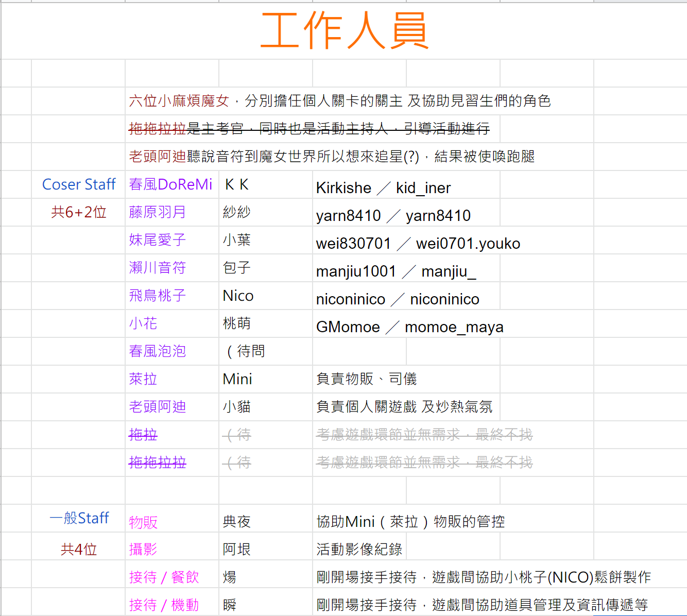Select the 小貓 cell

point(266,407)
